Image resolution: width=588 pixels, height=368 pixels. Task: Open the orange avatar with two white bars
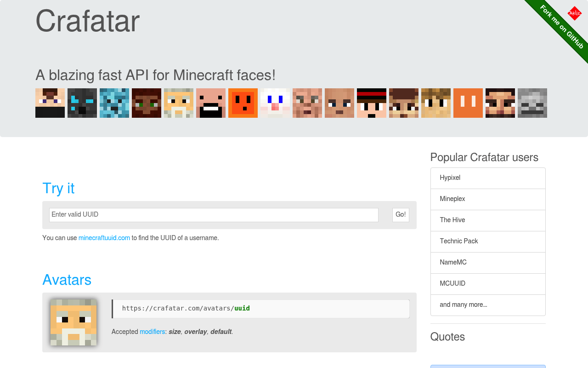468,103
